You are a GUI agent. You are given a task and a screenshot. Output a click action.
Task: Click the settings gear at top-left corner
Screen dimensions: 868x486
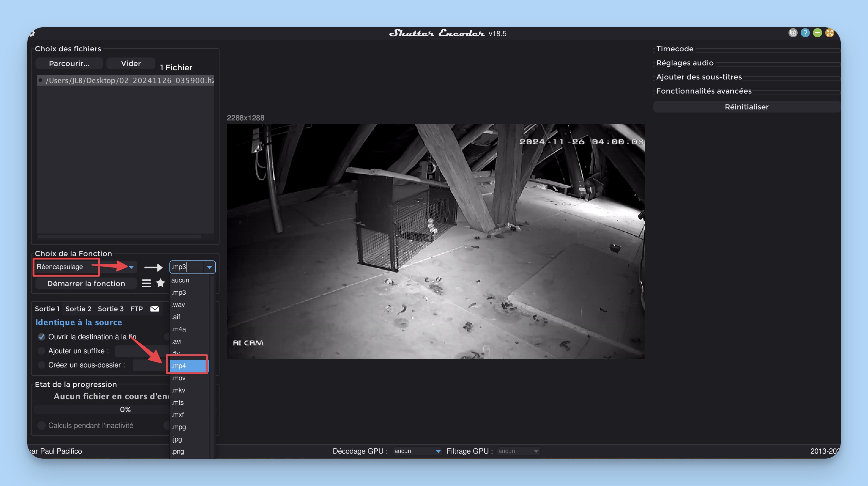click(32, 33)
